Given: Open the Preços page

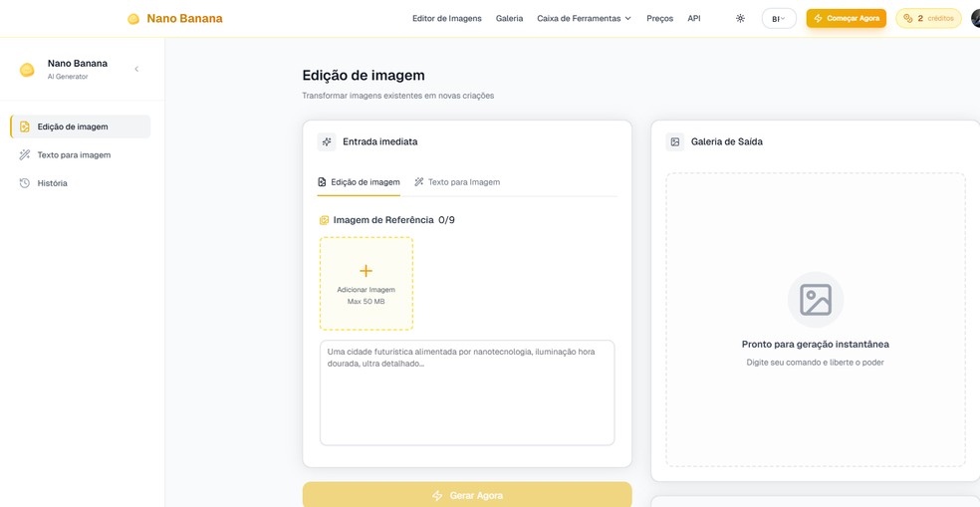Looking at the screenshot, I should 660,19.
